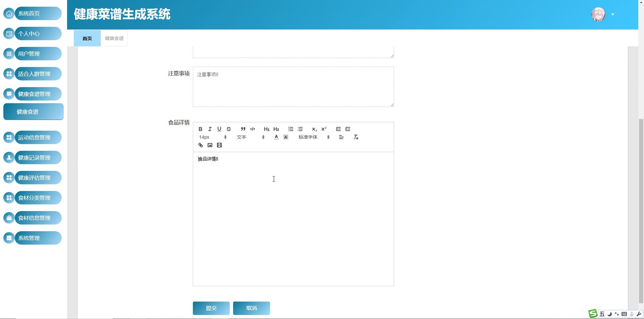
Task: Open the text color picker
Action: click(x=276, y=137)
